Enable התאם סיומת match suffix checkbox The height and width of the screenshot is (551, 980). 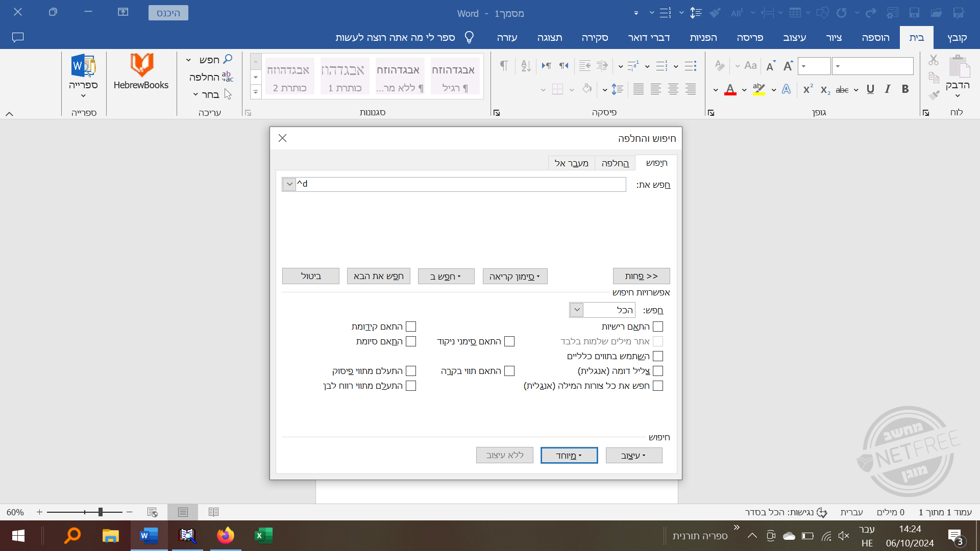coord(411,341)
